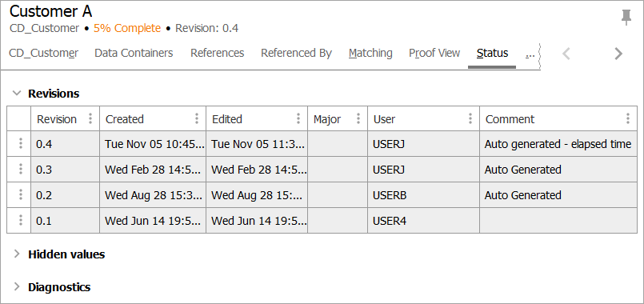Open the Edited column options menu
This screenshot has height=304, width=644.
point(298,119)
